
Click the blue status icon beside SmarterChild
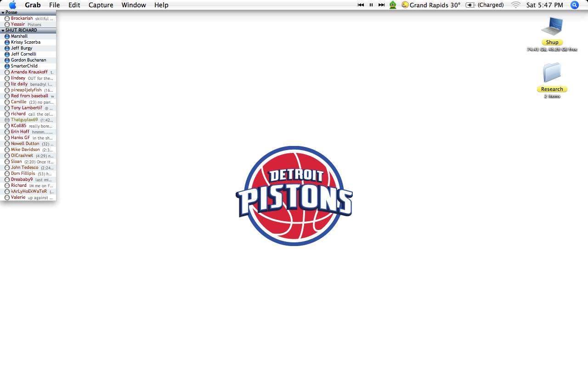pyautogui.click(x=7, y=66)
